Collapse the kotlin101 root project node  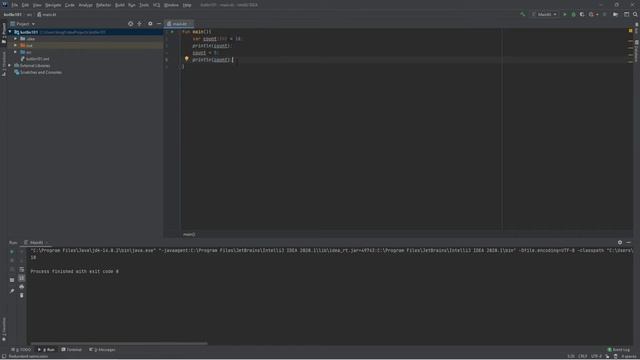[x=10, y=32]
